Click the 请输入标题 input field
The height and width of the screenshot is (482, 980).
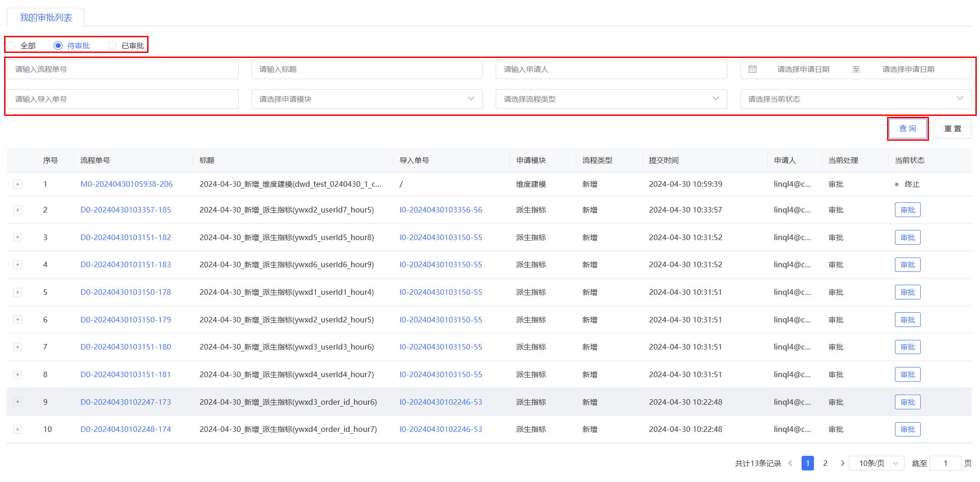367,69
